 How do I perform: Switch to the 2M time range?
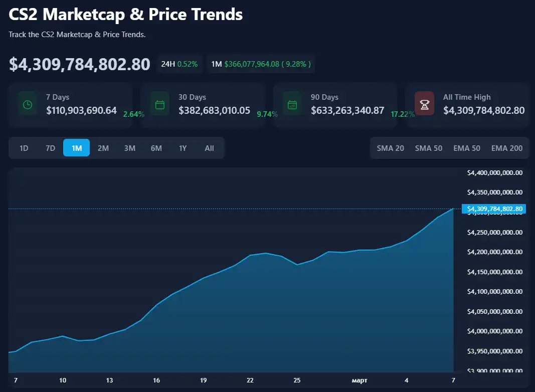click(x=103, y=148)
